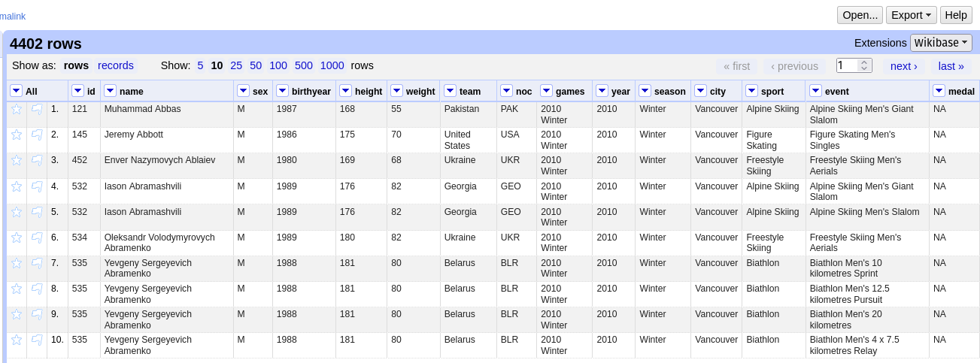980x363 pixels.
Task: Open the name column dropdown menu
Action: [110, 91]
